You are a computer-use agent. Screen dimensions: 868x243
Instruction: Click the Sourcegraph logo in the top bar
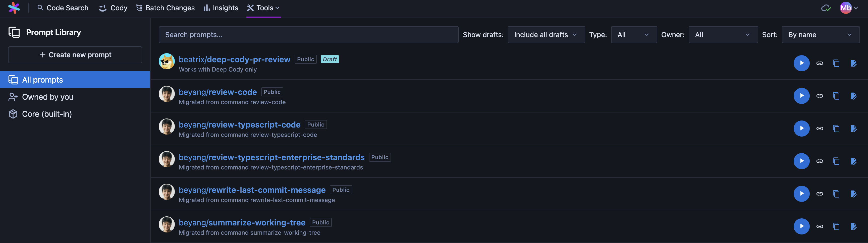tap(14, 7)
